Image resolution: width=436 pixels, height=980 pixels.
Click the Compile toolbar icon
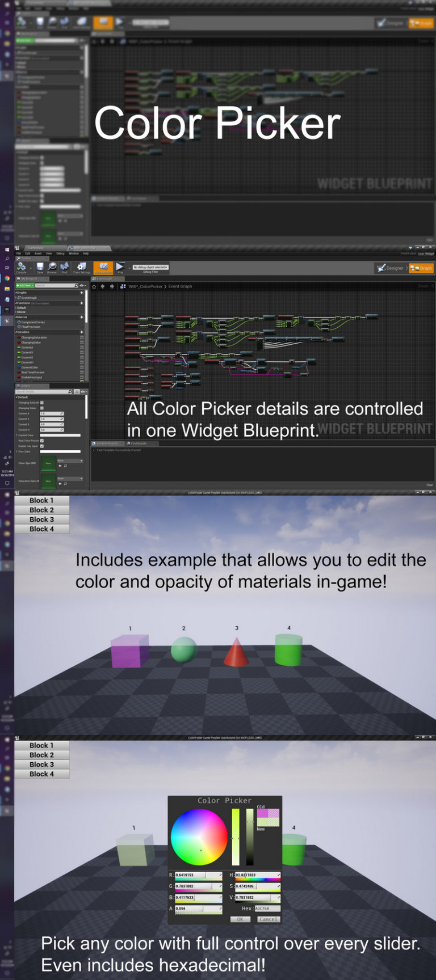pos(21,268)
